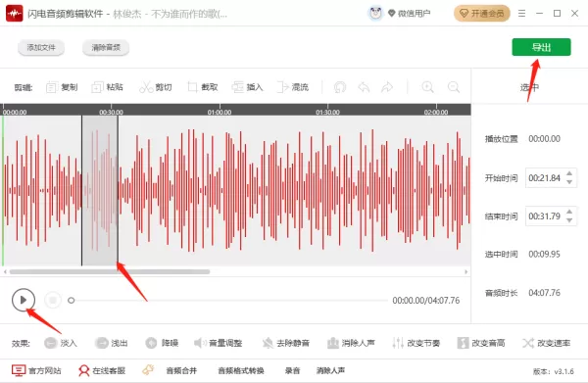Click the 清除音频 clear audio button
Image resolution: width=588 pixels, height=383 pixels.
tap(106, 48)
